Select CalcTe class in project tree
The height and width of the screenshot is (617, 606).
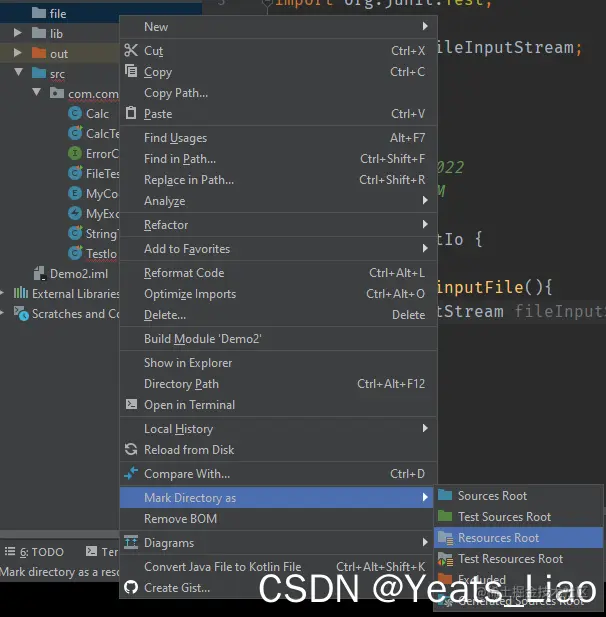tap(94, 133)
